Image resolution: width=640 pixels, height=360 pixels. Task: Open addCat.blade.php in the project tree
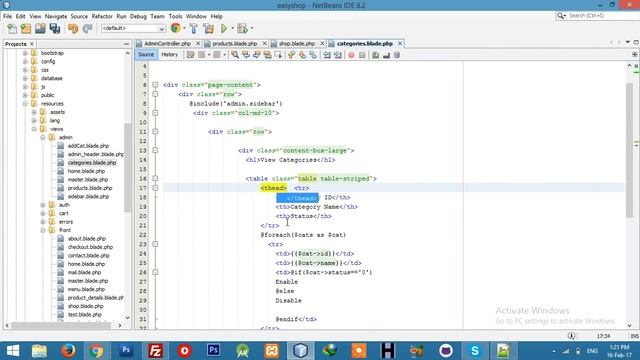pos(88,146)
